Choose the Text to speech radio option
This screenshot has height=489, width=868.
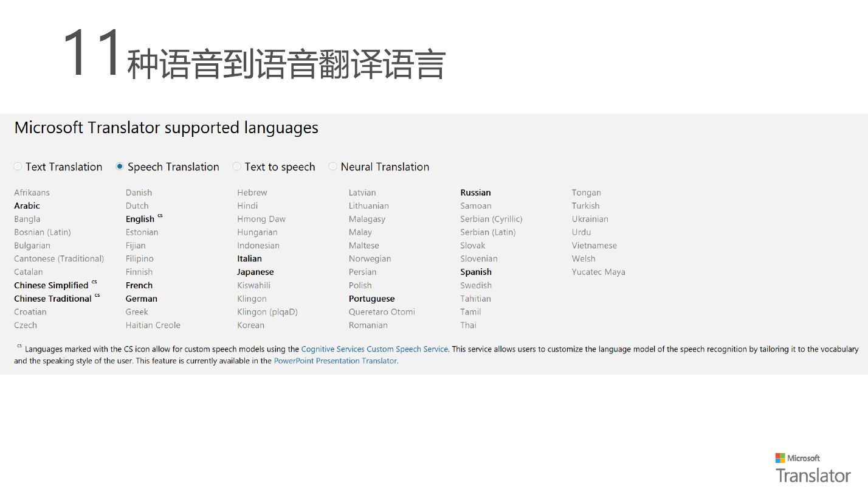tap(237, 167)
